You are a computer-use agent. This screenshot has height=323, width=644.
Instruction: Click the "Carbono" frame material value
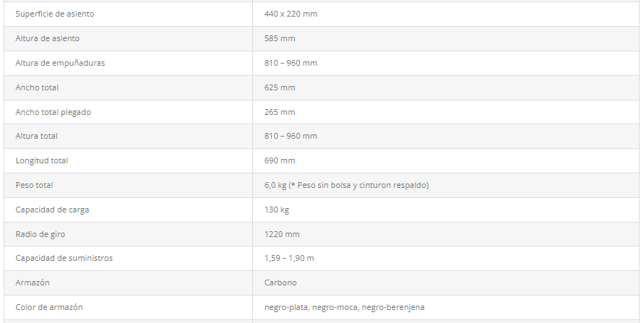[280, 283]
